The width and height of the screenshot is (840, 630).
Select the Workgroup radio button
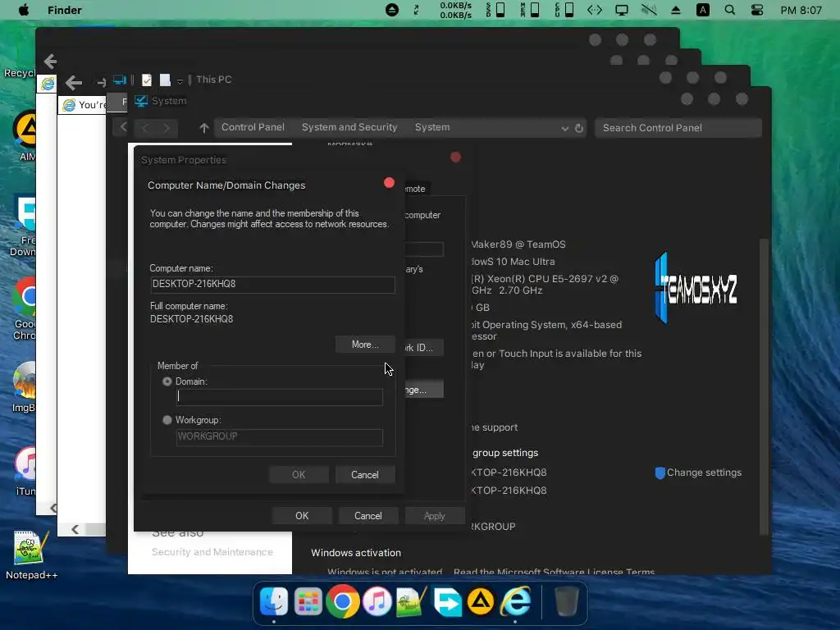pos(167,420)
